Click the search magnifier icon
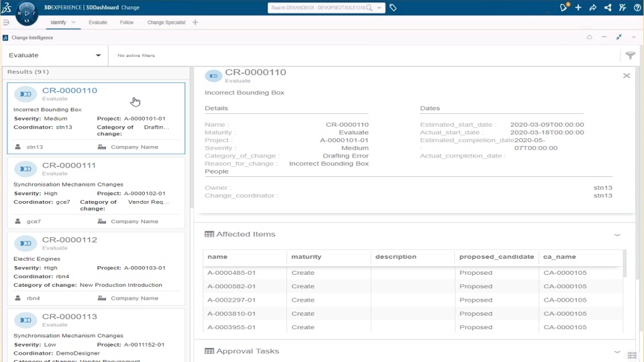Viewport: 644px width, 362px height. tap(369, 8)
